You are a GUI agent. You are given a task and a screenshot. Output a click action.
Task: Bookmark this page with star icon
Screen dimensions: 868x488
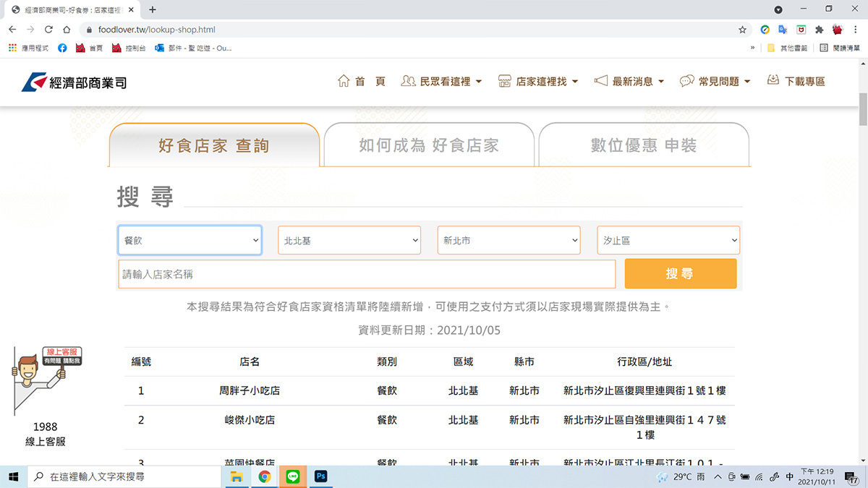(x=742, y=30)
